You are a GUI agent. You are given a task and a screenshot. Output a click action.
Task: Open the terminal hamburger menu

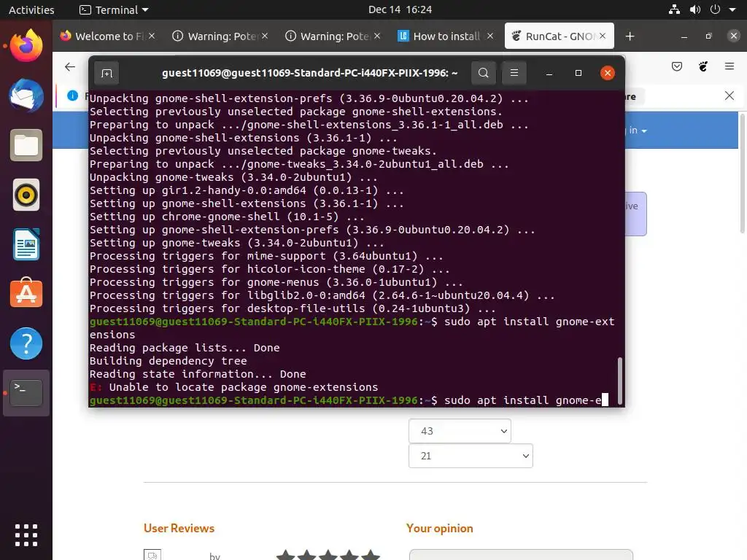pyautogui.click(x=514, y=73)
